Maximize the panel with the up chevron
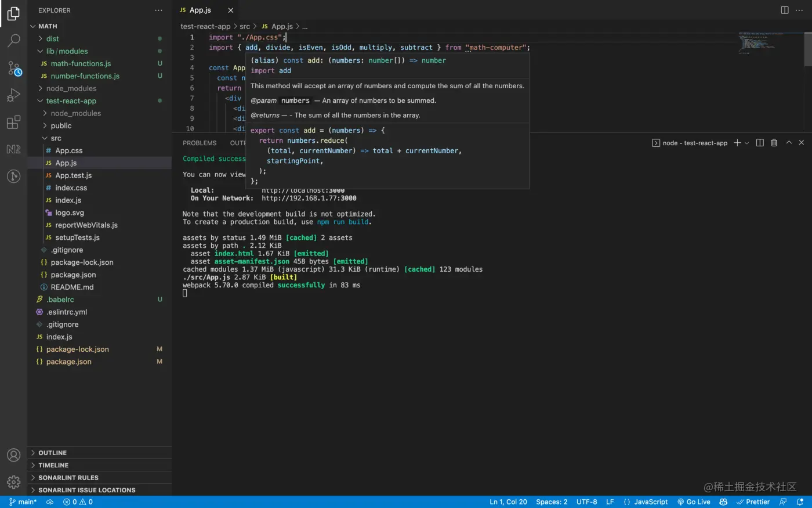The height and width of the screenshot is (508, 812). [x=789, y=143]
